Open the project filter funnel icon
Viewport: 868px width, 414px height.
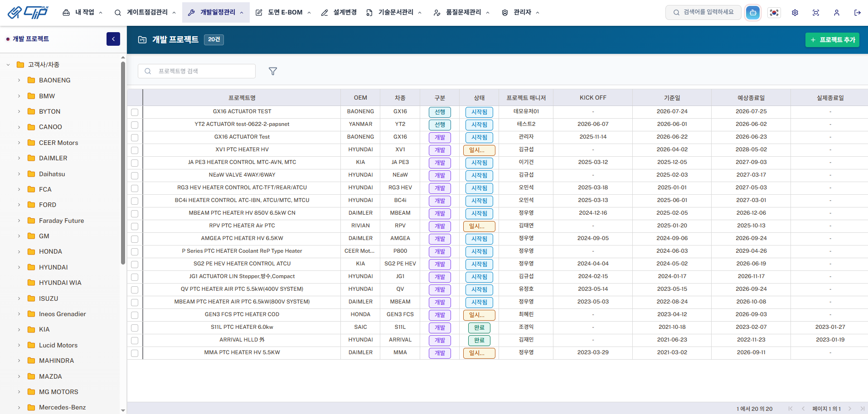(x=273, y=71)
